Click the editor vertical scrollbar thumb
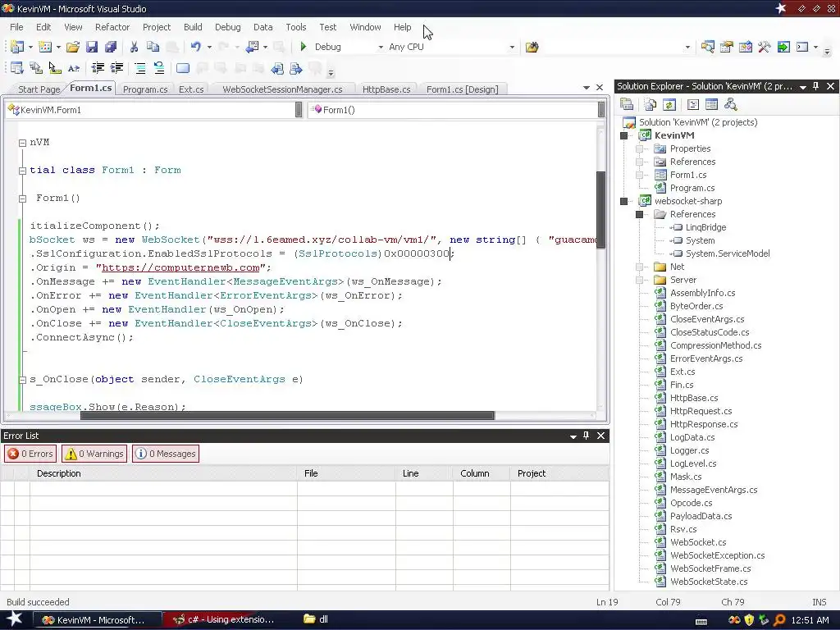The height and width of the screenshot is (630, 840). coord(601,209)
